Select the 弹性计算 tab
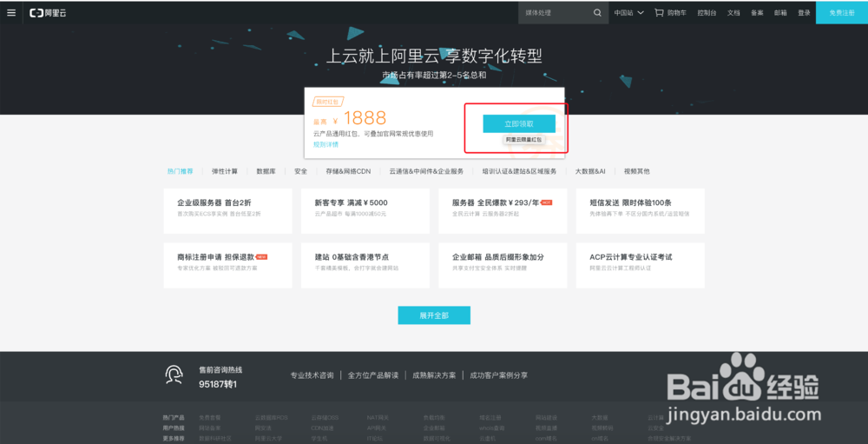This screenshot has height=444, width=868. tap(224, 171)
